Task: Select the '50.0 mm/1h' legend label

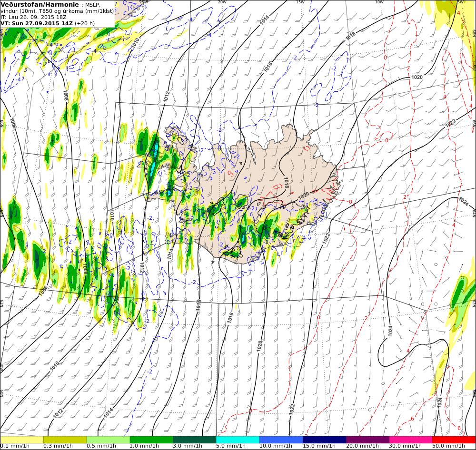Action: click(449, 446)
